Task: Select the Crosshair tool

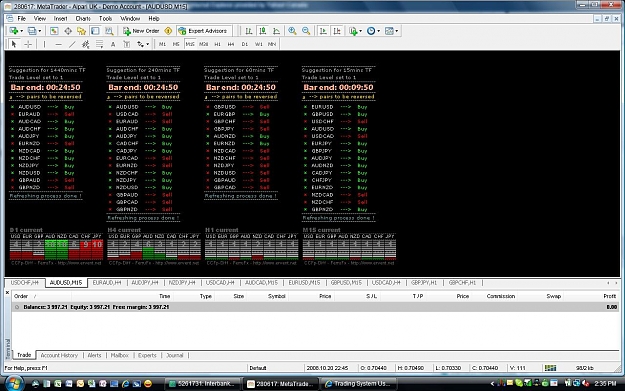Action: (28, 44)
